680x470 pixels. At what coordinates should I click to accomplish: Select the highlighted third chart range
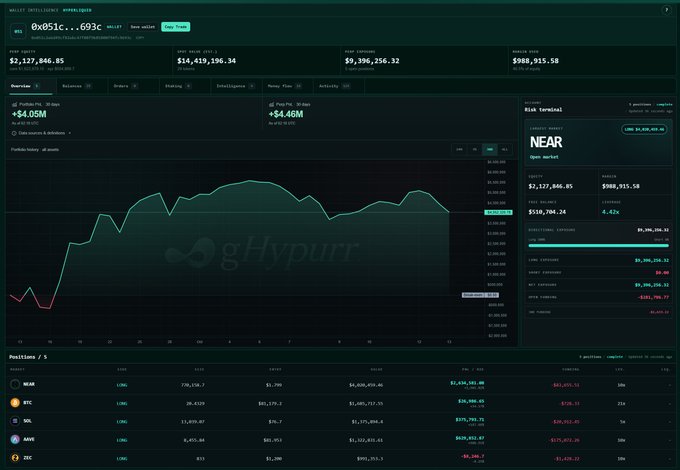coord(490,150)
